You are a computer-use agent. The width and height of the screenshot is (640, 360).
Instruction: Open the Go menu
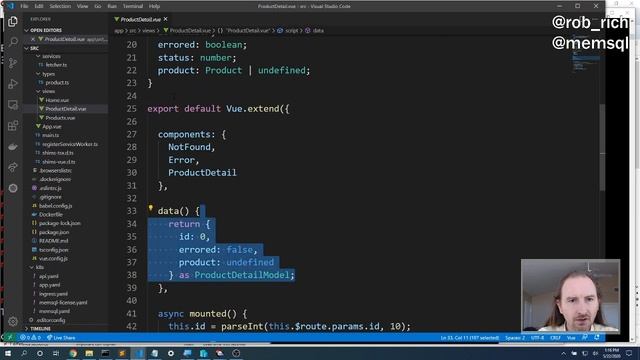(98, 6)
